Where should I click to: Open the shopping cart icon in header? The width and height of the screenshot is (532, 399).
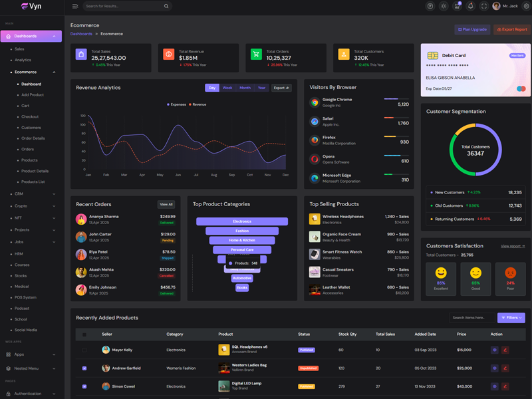(x=457, y=6)
